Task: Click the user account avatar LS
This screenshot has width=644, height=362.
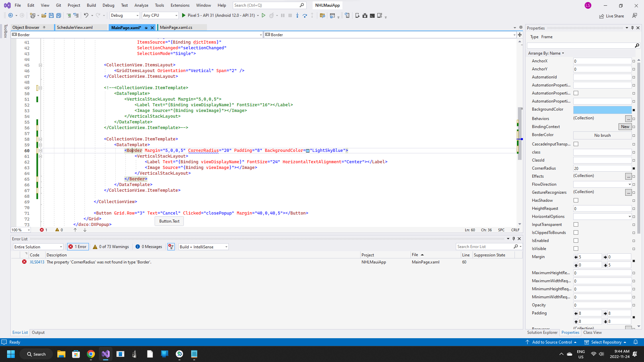Action: click(x=588, y=5)
